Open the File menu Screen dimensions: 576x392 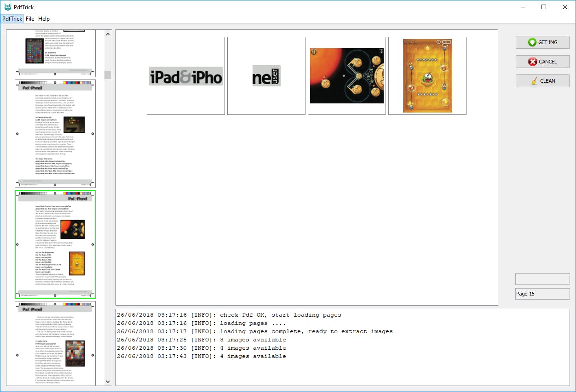tap(30, 19)
